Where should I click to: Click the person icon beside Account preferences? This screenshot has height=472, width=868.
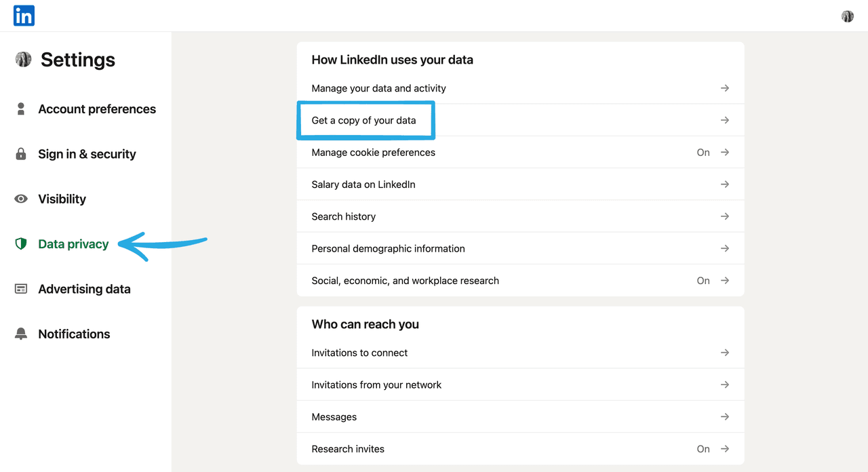[x=21, y=109]
